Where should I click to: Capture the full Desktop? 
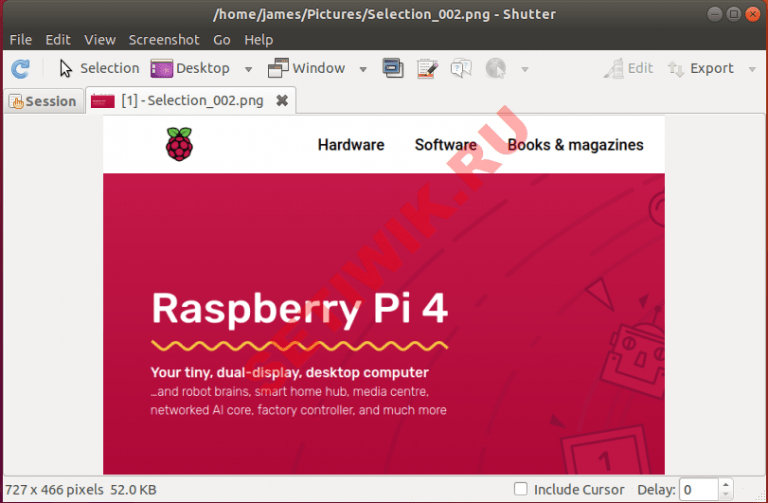(190, 69)
